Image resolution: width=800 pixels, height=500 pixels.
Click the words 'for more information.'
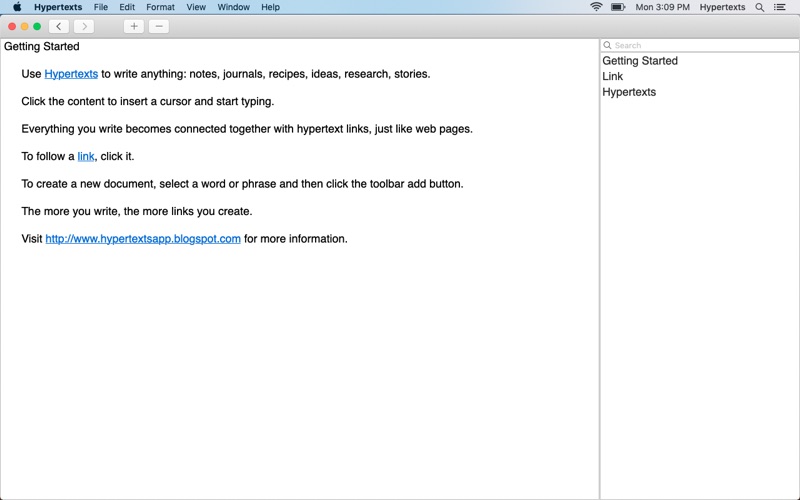[295, 239]
